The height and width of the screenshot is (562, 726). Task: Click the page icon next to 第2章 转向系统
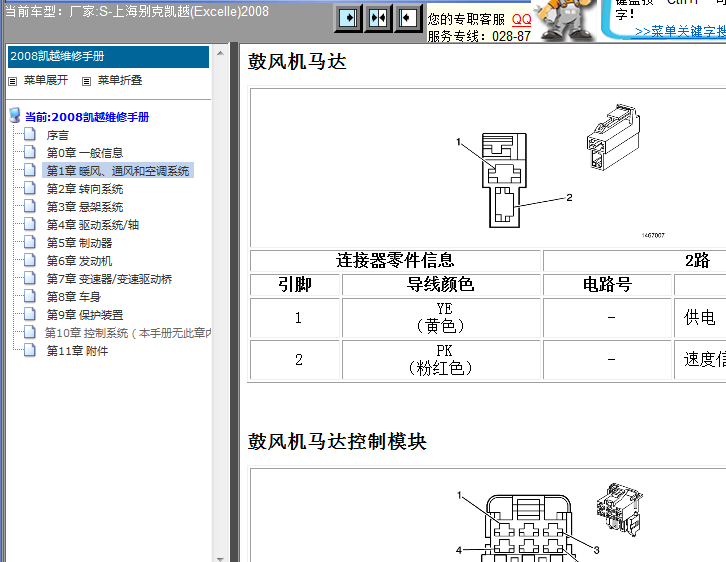click(x=30, y=188)
